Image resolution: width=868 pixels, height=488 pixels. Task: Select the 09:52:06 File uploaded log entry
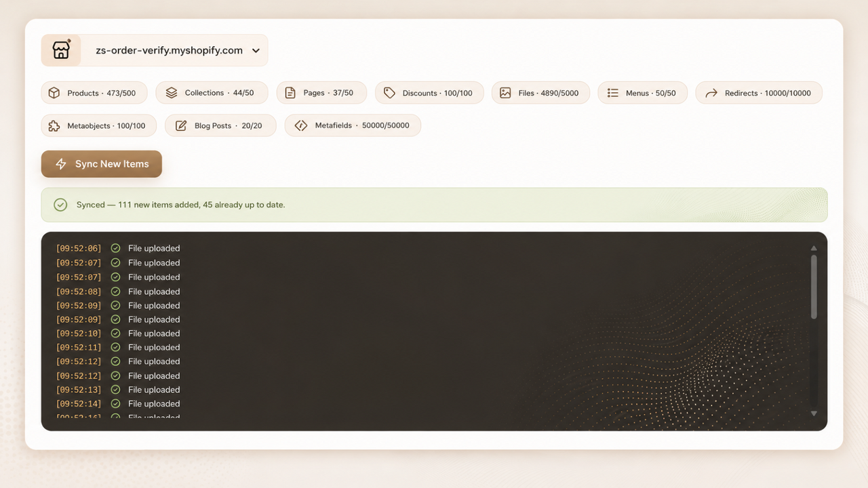coord(118,249)
